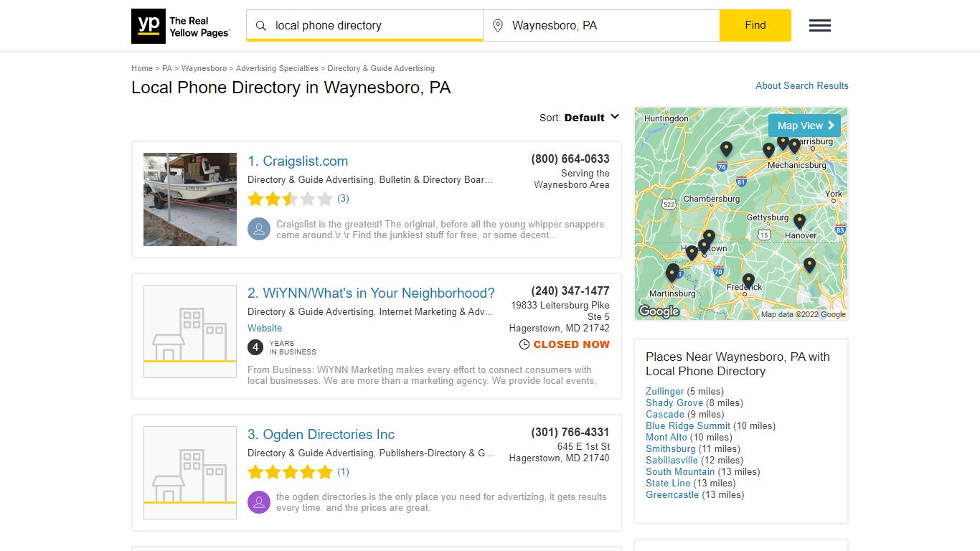Open the About Search Results link

802,85
